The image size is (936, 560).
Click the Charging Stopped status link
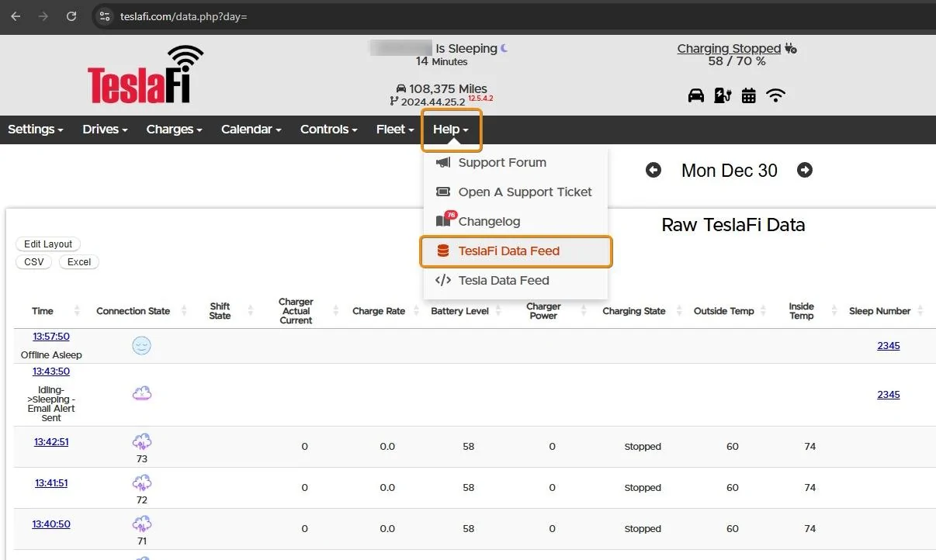point(729,48)
